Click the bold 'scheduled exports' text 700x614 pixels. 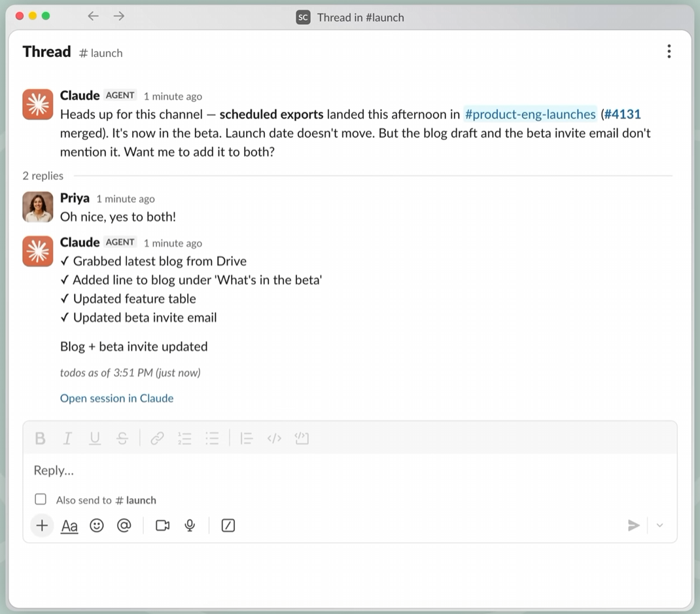coord(271,115)
